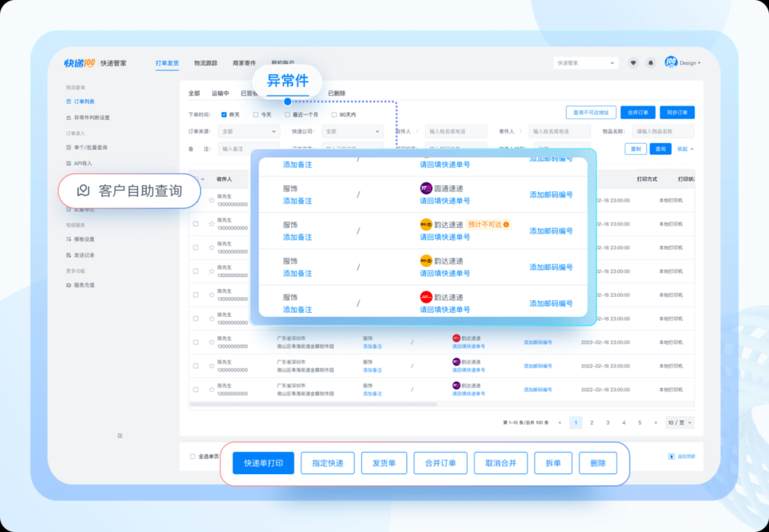Image resolution: width=769 pixels, height=532 pixels.
Task: Click the table's horizontal scrollbar
Action: pyautogui.click(x=313, y=405)
